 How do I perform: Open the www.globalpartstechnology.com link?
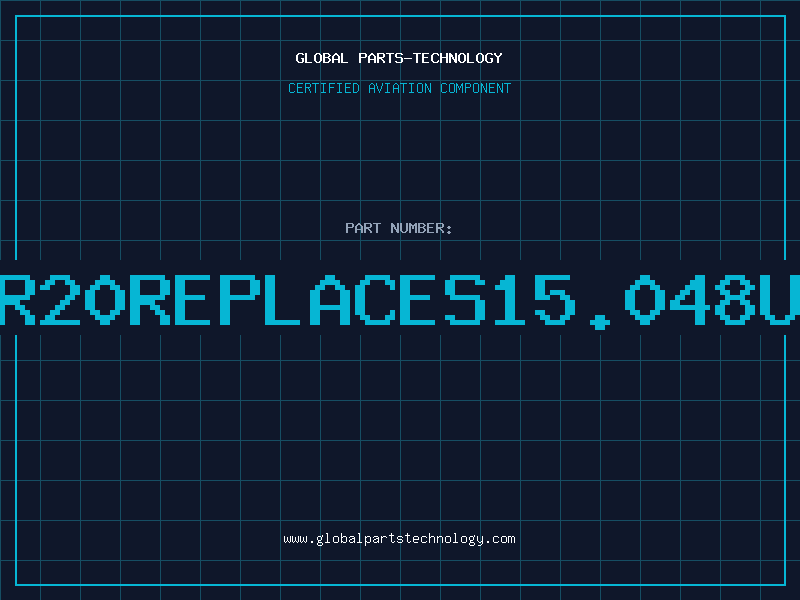point(399,539)
